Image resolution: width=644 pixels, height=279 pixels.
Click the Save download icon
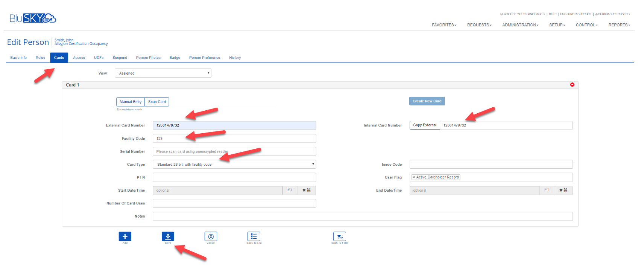[x=168, y=236]
